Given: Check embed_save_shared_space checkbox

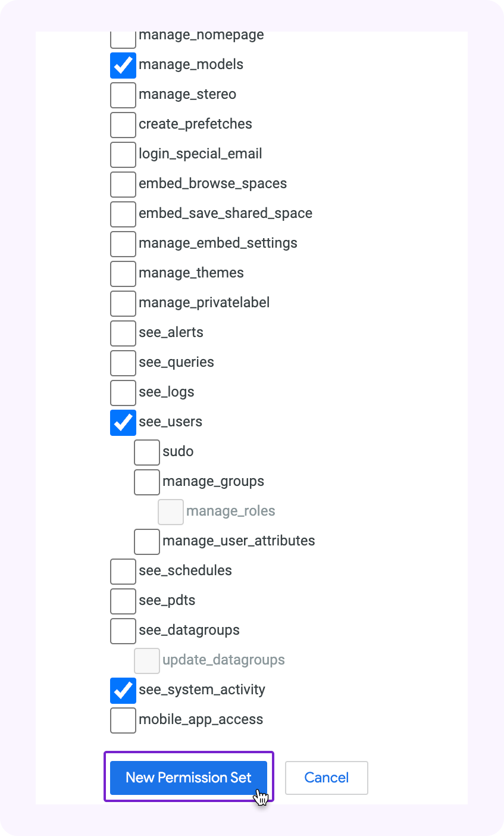Looking at the screenshot, I should click(123, 214).
